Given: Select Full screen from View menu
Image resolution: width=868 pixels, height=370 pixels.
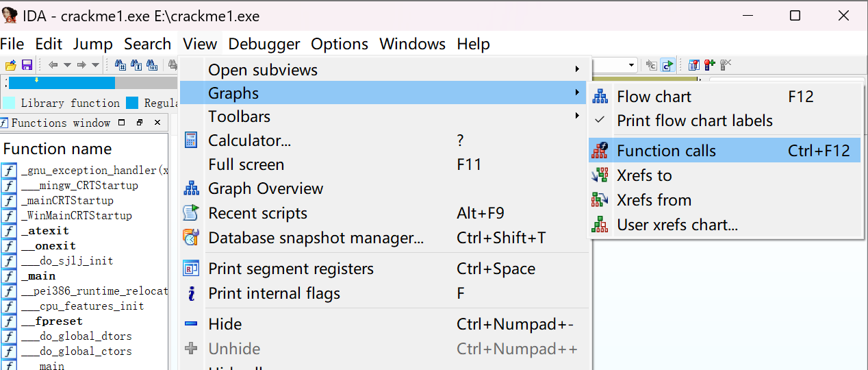Looking at the screenshot, I should click(383, 164).
